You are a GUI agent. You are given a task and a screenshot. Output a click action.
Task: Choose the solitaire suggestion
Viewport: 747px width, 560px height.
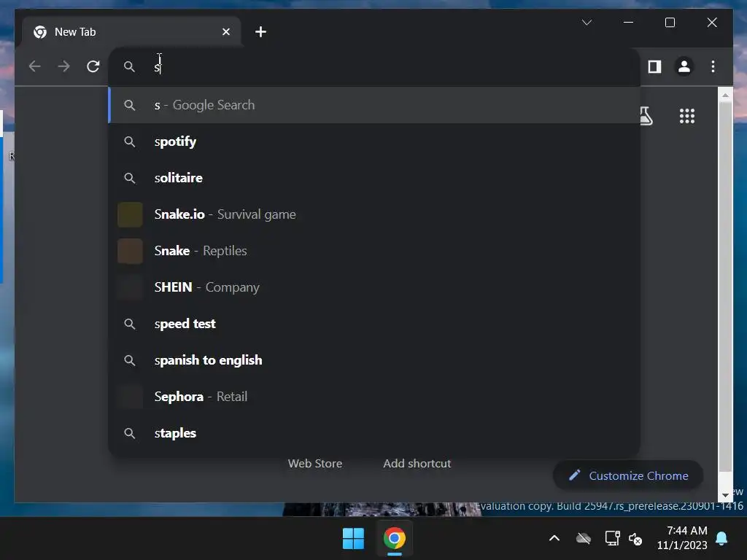pyautogui.click(x=374, y=178)
